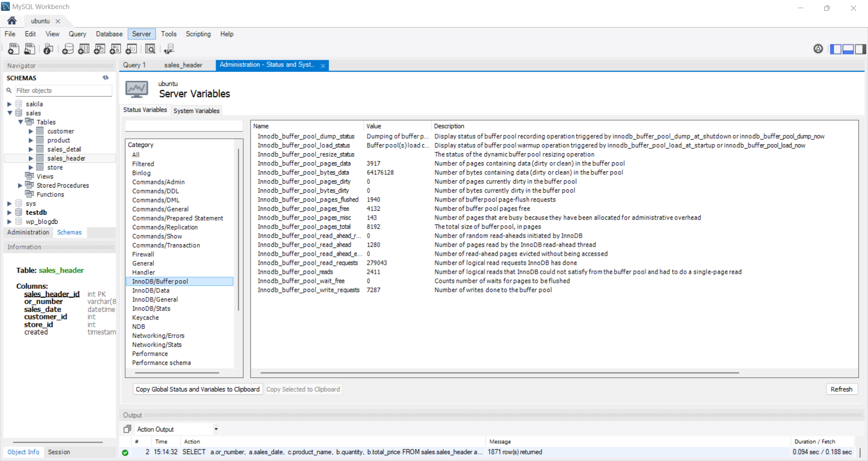The width and height of the screenshot is (868, 461).
Task: Click the Views folder icon
Action: coord(29,176)
